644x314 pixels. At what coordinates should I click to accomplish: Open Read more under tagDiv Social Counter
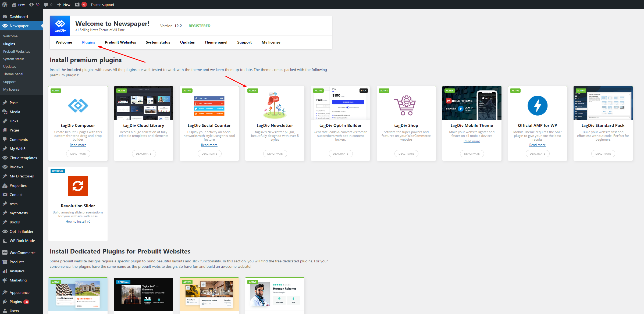pos(209,145)
